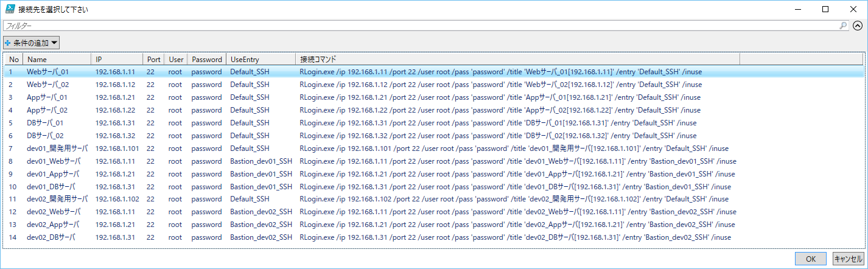Select the dev02_Appサーバ row name
The width and height of the screenshot is (868, 269).
point(53,225)
